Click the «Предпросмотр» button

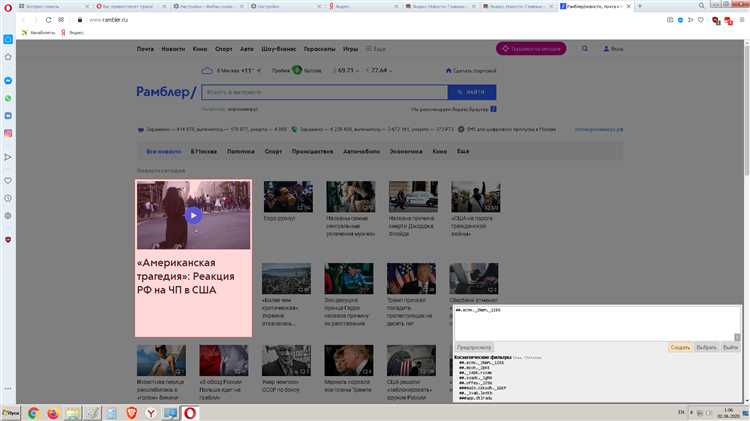(x=473, y=347)
